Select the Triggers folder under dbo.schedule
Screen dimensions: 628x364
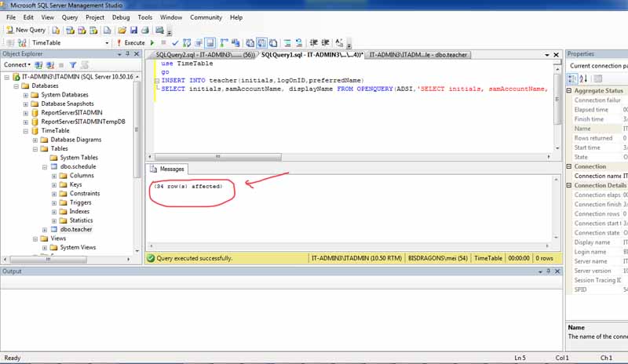tap(81, 202)
